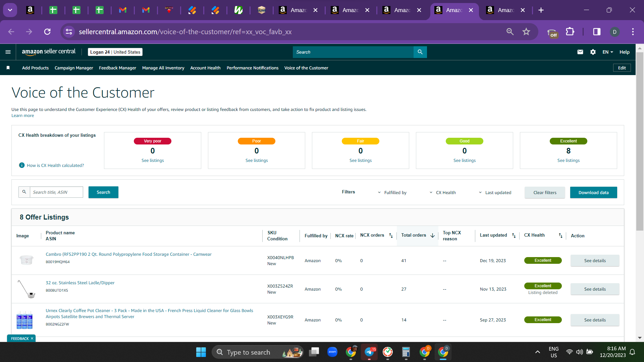See listings under Good

(x=465, y=161)
